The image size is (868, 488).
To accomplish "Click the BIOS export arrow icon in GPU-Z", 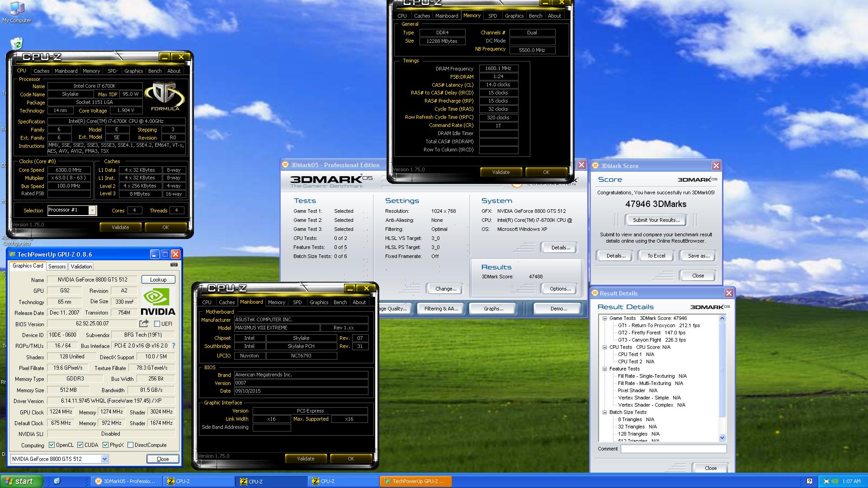I will pos(144,324).
